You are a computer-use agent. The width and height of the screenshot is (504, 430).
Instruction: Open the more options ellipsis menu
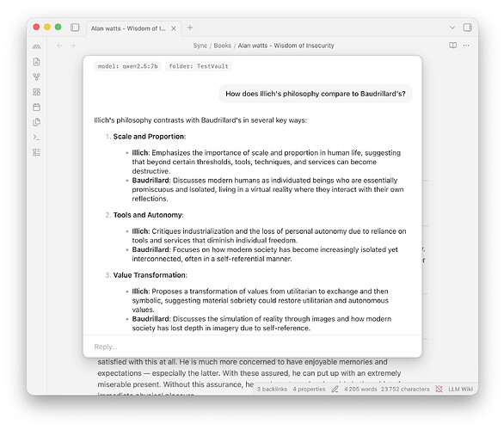[466, 46]
